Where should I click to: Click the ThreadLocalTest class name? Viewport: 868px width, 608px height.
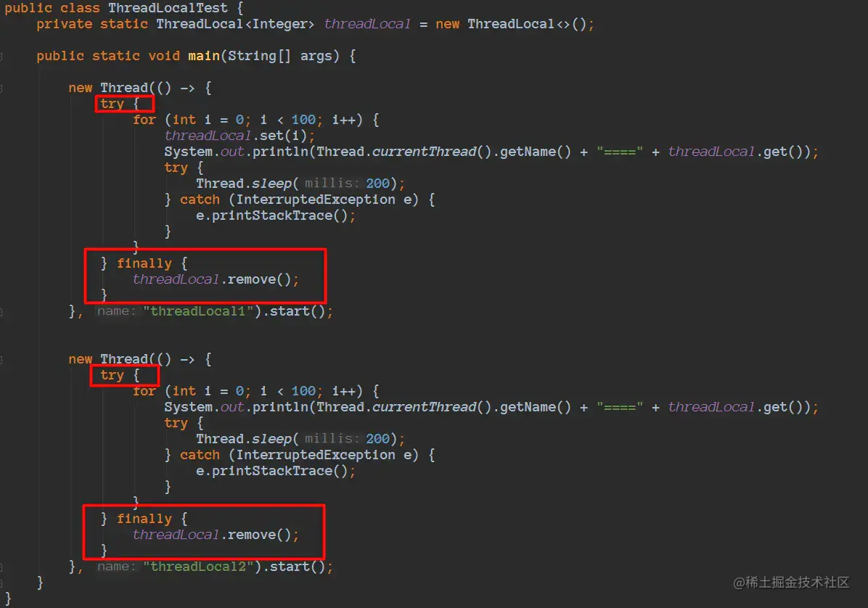(168, 8)
